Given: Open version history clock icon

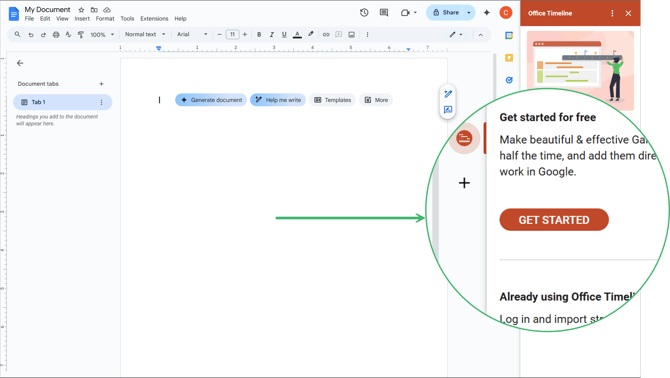Looking at the screenshot, I should (x=364, y=13).
